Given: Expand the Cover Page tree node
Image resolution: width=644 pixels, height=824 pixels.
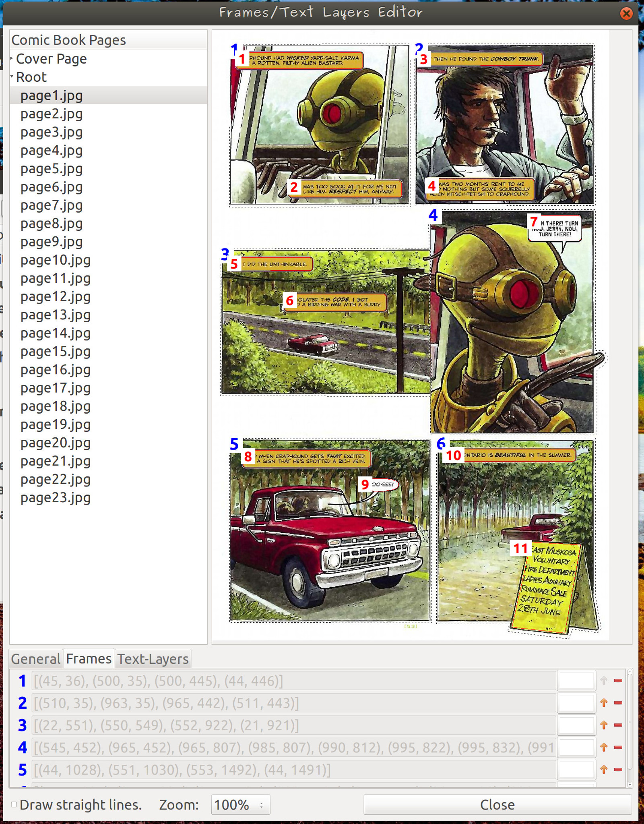Looking at the screenshot, I should pos(12,59).
